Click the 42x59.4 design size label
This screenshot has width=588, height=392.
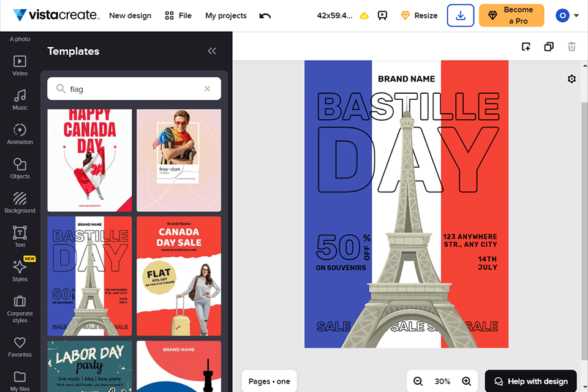[334, 16]
